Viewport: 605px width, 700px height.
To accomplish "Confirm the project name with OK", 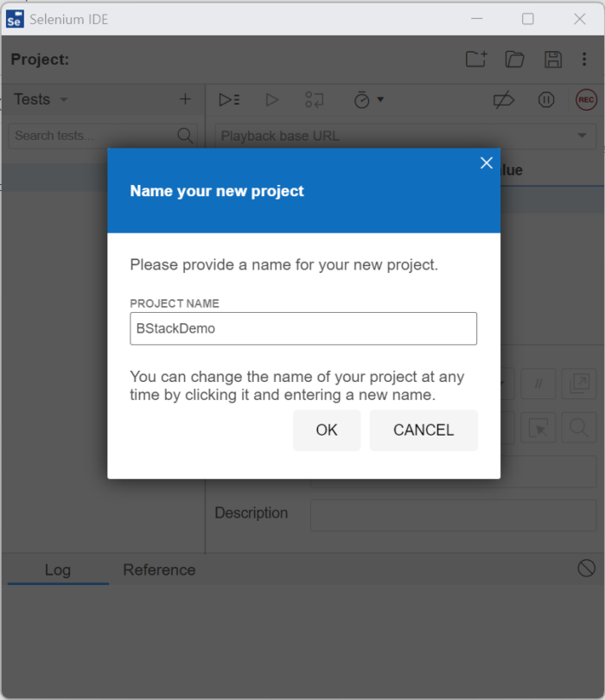I will click(327, 429).
